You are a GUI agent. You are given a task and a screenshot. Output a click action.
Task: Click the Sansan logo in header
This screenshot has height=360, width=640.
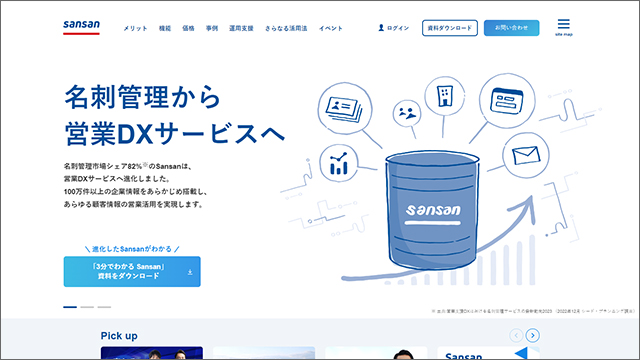pyautogui.click(x=81, y=27)
